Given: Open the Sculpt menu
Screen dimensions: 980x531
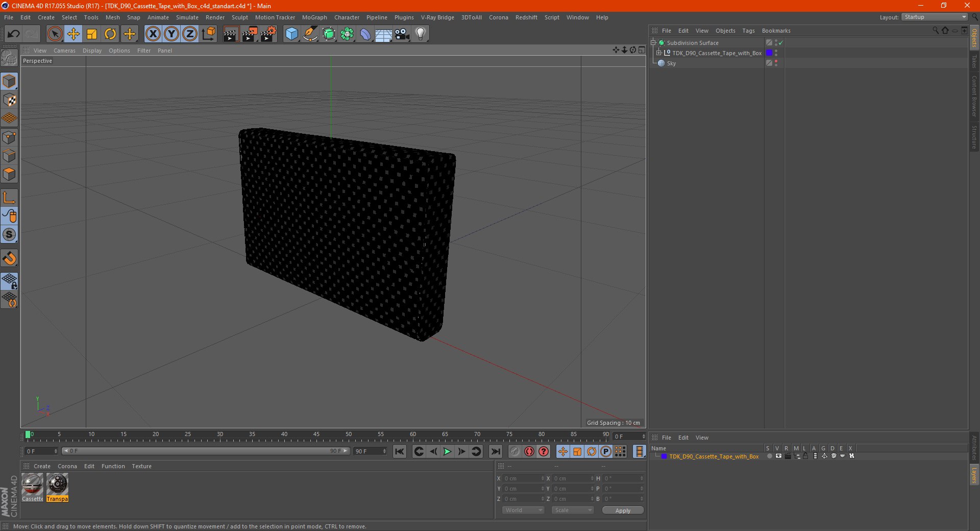Looking at the screenshot, I should pos(239,17).
